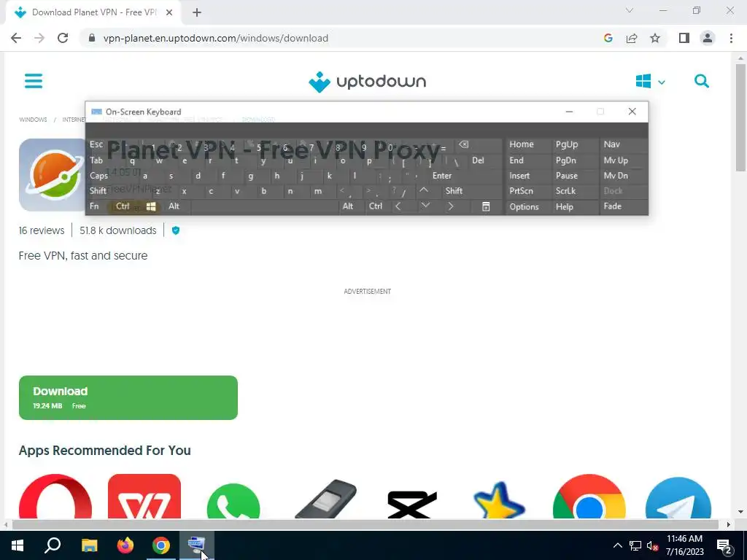747x560 pixels.
Task: Open the Opera recommended app icon
Action: pyautogui.click(x=55, y=496)
